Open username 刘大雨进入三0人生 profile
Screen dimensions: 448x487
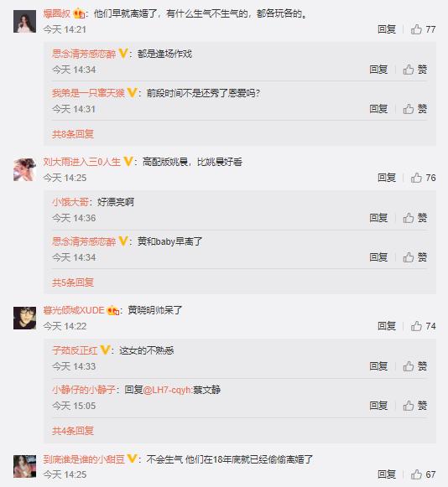pos(81,162)
